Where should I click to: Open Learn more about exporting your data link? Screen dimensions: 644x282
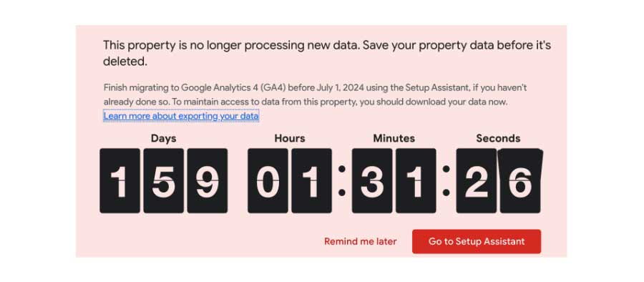(181, 117)
